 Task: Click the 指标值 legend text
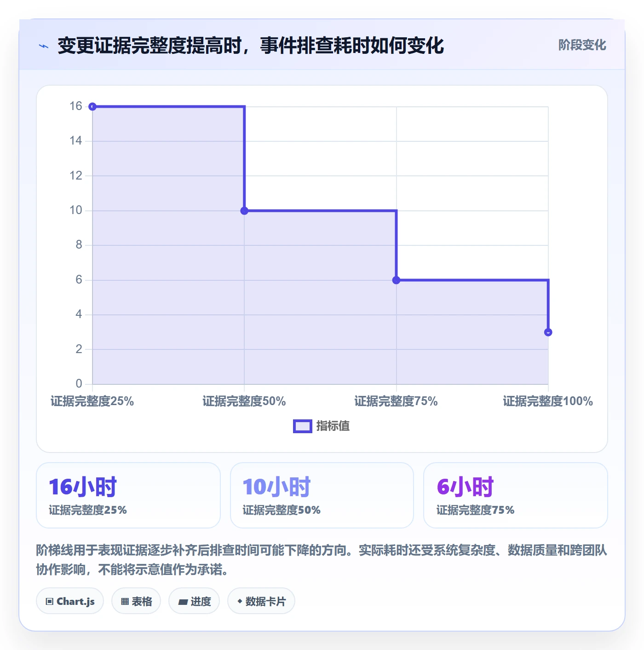tap(333, 426)
